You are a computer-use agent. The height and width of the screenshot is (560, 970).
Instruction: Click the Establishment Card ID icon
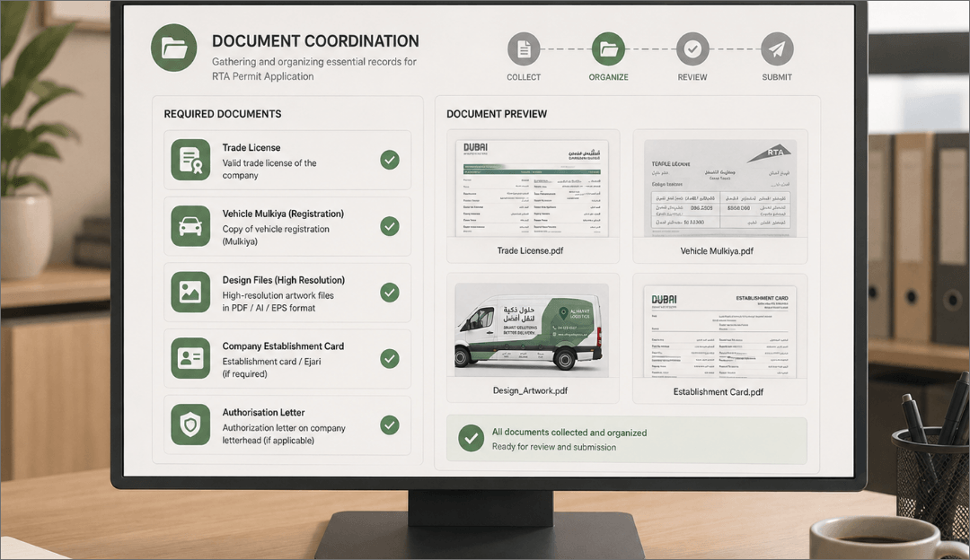pos(190,358)
